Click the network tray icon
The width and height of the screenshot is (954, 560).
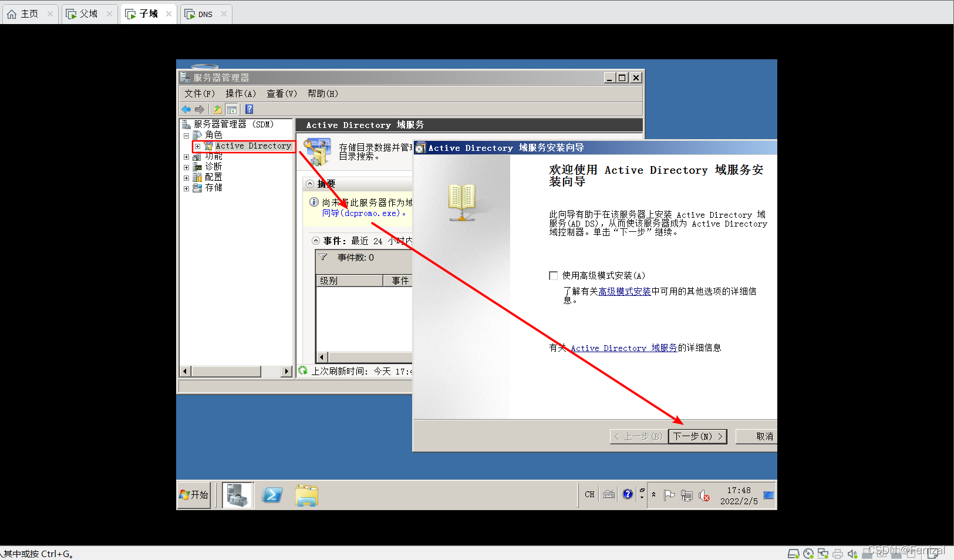pos(687,495)
